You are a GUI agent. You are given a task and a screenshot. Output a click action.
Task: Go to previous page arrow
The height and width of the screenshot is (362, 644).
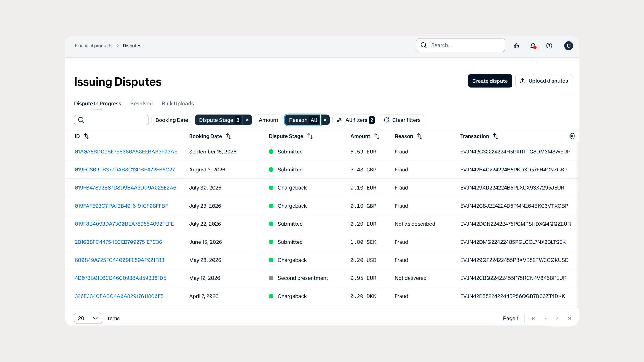click(x=546, y=318)
